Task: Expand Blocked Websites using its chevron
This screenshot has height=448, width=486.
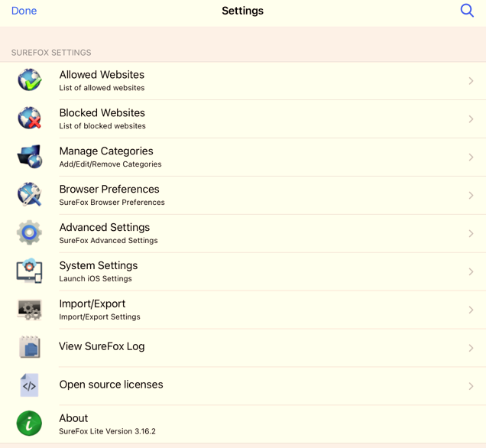Action: click(471, 119)
